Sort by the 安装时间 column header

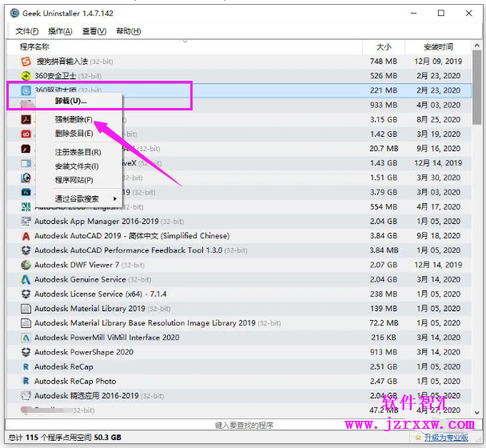pos(438,47)
